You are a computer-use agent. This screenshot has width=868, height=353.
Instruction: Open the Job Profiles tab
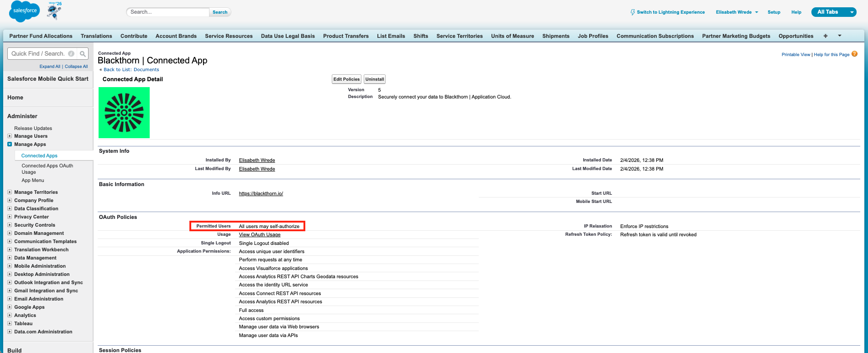point(593,36)
